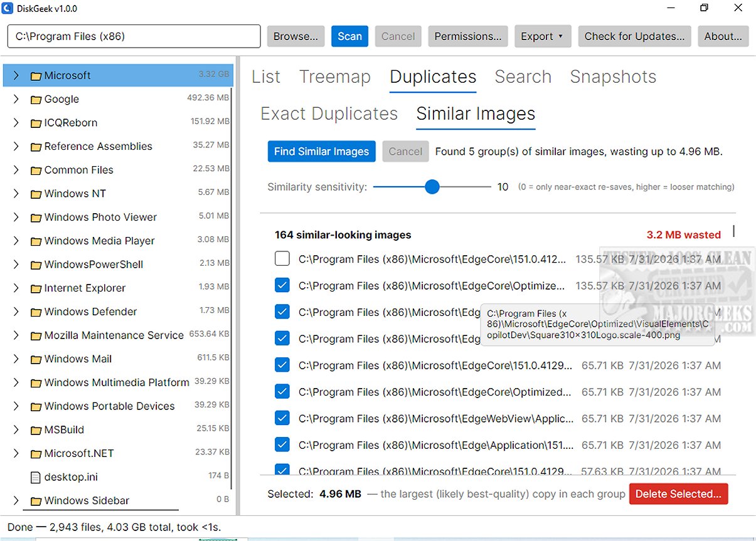Uncheck the fourth image row checkbox beside tooltip
Image resolution: width=756 pixels, height=541 pixels.
tap(282, 339)
